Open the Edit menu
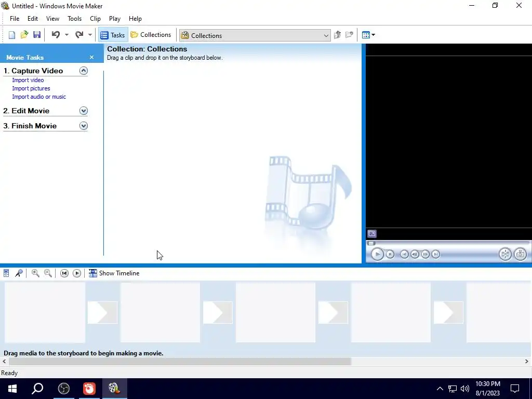532x399 pixels. tap(33, 19)
